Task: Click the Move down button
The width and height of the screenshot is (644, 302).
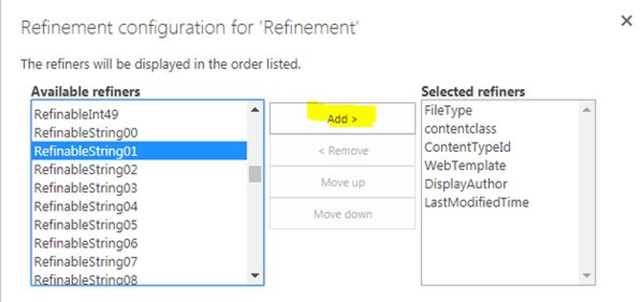Action: pyautogui.click(x=343, y=214)
